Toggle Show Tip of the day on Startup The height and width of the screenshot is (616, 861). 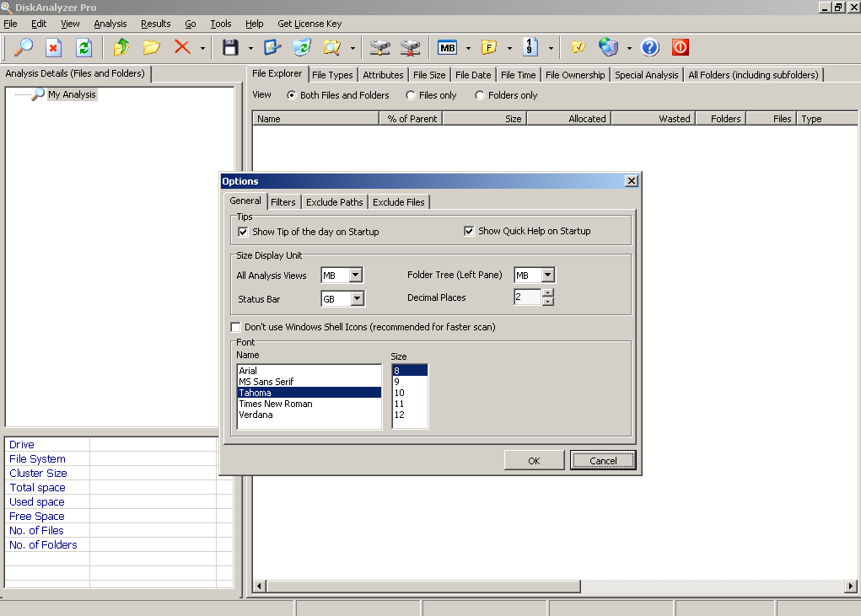[243, 232]
